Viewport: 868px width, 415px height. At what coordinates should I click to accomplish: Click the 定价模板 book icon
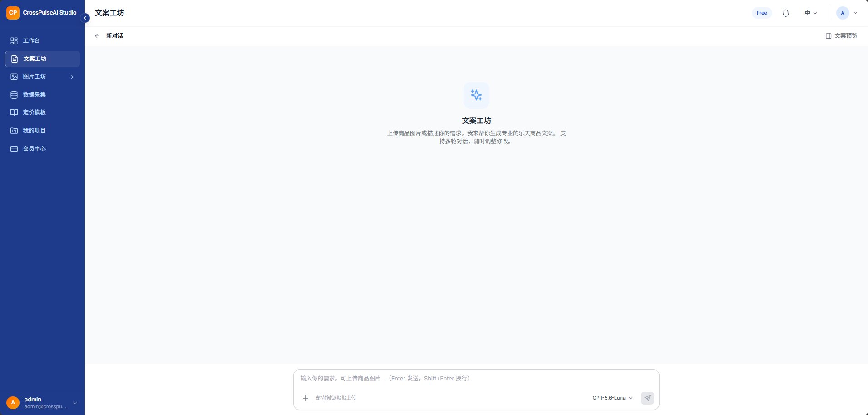pos(14,113)
